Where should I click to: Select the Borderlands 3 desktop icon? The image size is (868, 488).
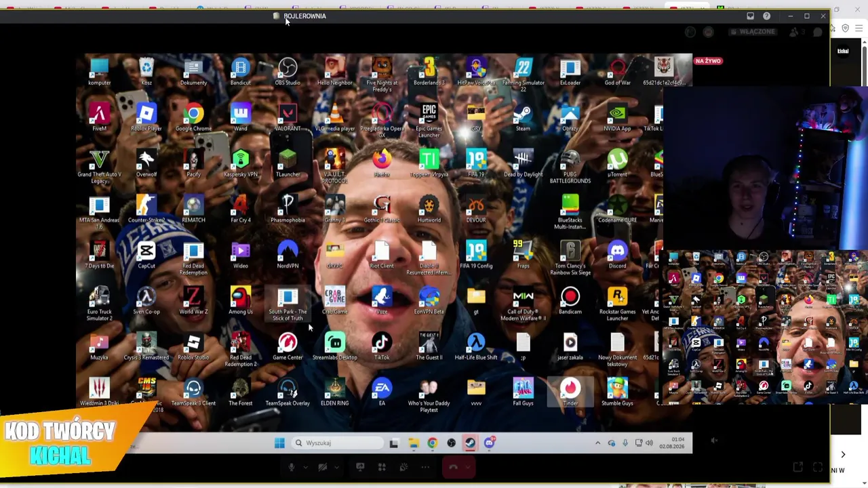click(429, 72)
